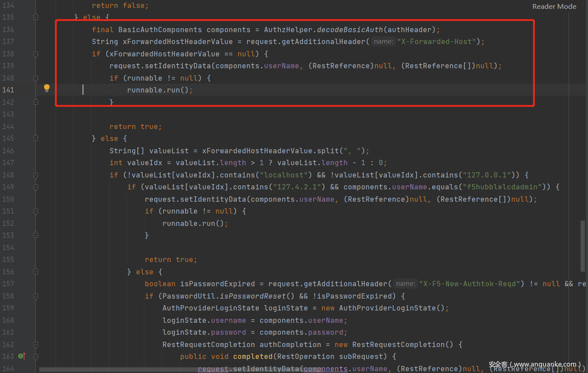Toggle Reader Mode in the editor

[554, 6]
